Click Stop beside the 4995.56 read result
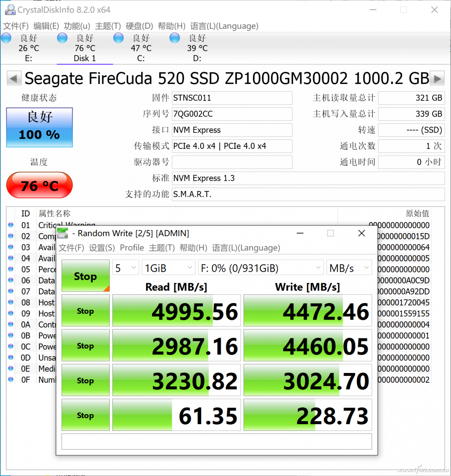Image resolution: width=451 pixels, height=476 pixels. click(x=86, y=311)
